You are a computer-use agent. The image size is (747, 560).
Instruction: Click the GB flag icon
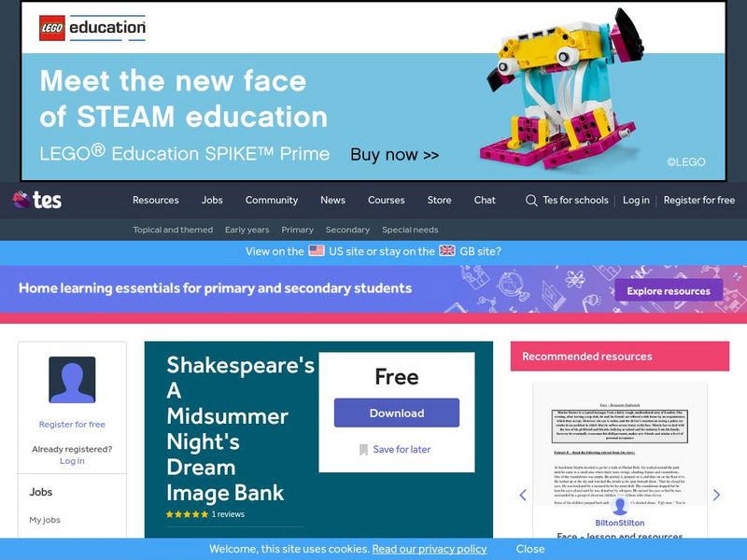click(x=447, y=250)
